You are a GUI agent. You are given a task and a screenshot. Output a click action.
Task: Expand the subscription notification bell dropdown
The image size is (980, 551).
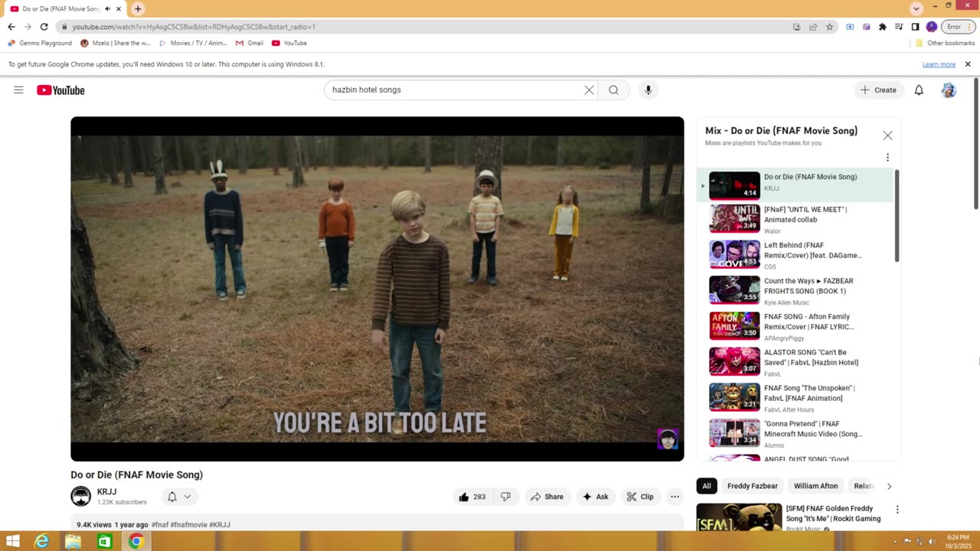[x=179, y=497]
